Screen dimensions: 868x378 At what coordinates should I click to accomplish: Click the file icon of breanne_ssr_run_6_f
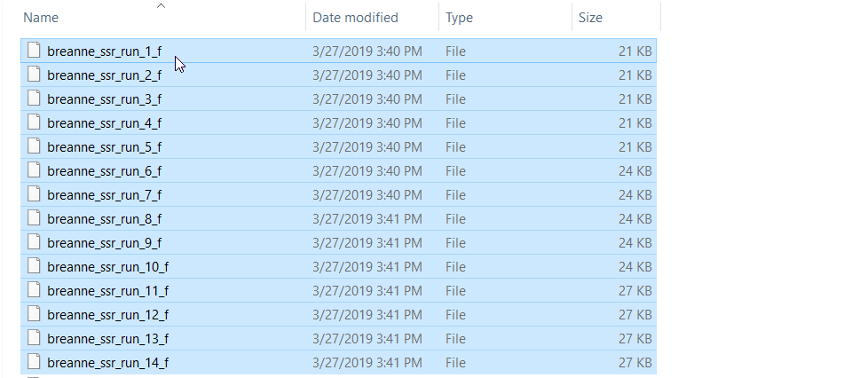tap(35, 170)
